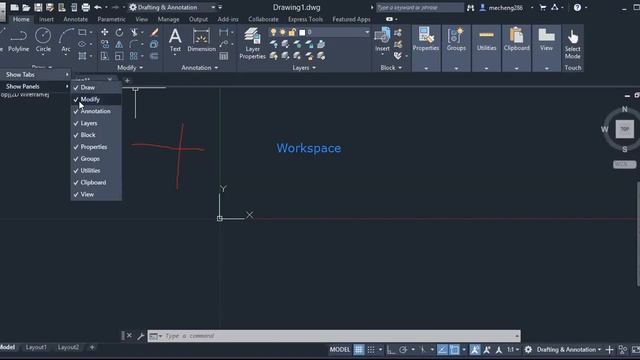640x360 pixels.
Task: Switch to the Annotate ribbon tab
Action: coord(76,19)
